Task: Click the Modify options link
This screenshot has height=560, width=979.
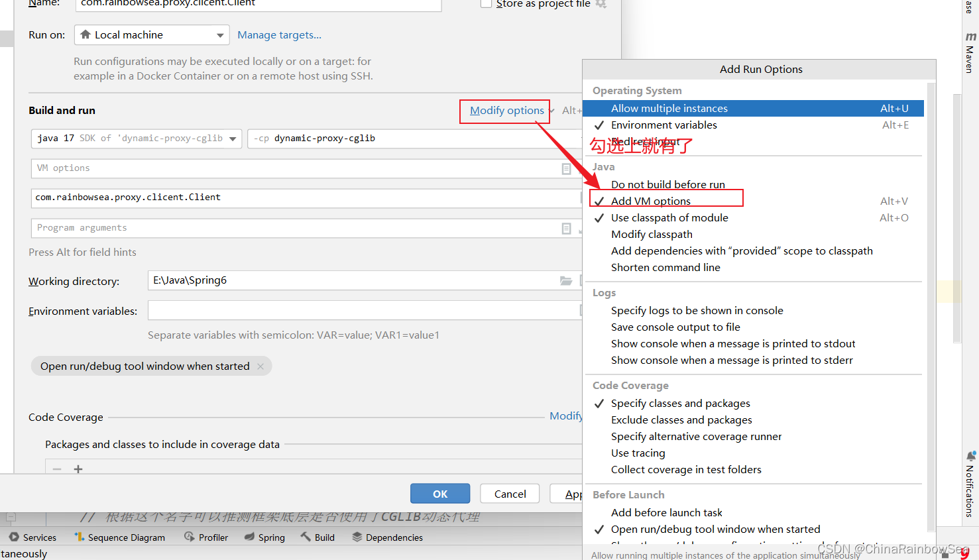Action: (506, 111)
